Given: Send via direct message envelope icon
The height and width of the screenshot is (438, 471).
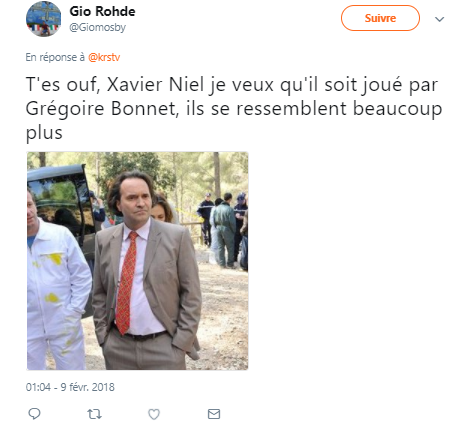Looking at the screenshot, I should click(214, 414).
